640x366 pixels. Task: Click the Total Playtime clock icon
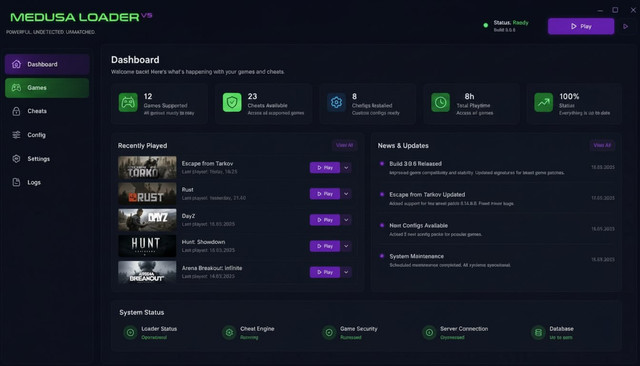440,102
